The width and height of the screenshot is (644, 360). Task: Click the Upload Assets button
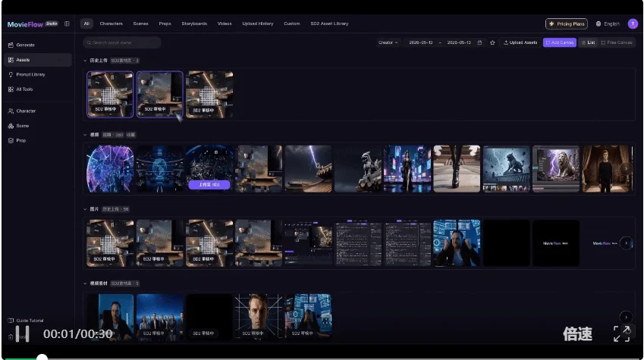520,42
